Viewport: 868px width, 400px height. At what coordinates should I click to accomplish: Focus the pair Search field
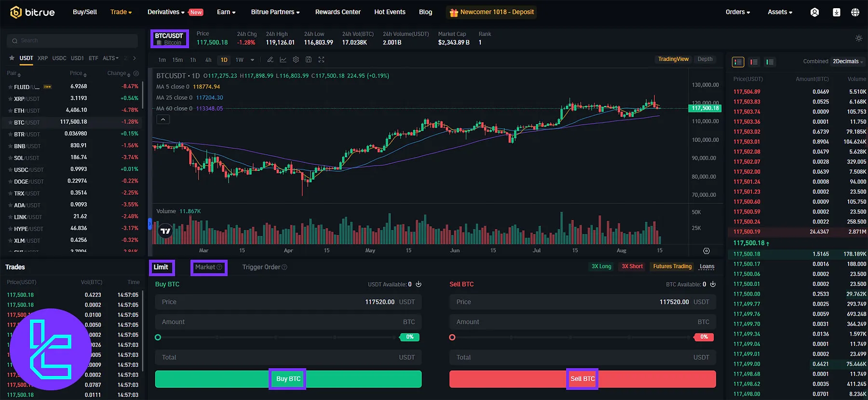click(72, 41)
